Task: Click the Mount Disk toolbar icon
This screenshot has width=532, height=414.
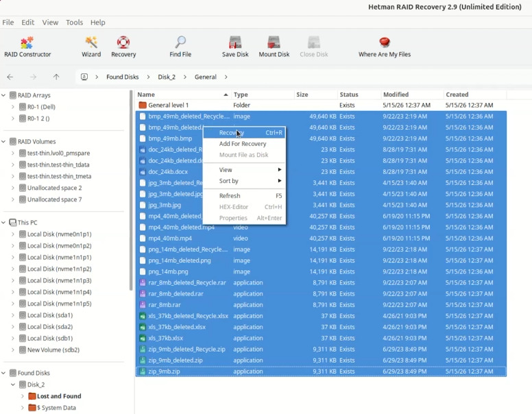Action: pos(274,47)
